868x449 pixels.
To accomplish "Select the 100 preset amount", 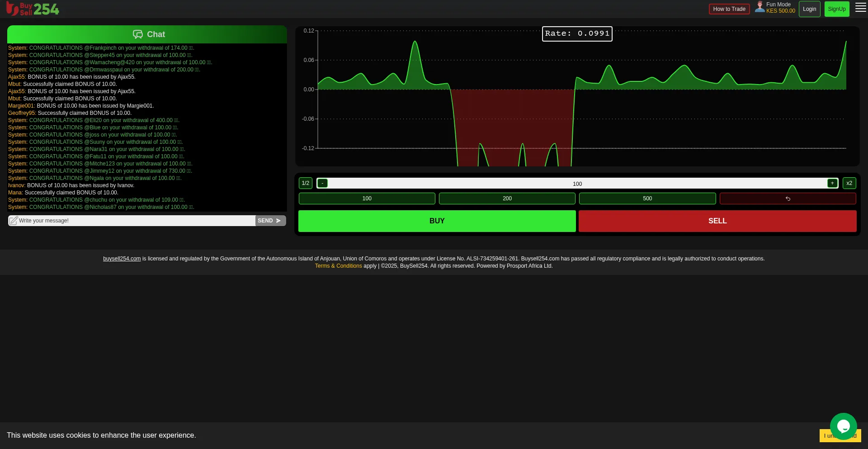I will (367, 199).
